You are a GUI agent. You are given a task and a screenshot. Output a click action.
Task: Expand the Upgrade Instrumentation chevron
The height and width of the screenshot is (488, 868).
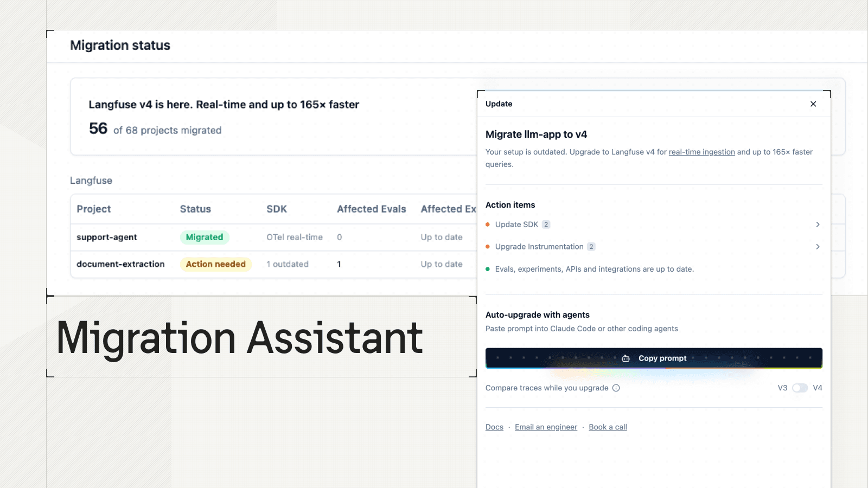tap(818, 247)
